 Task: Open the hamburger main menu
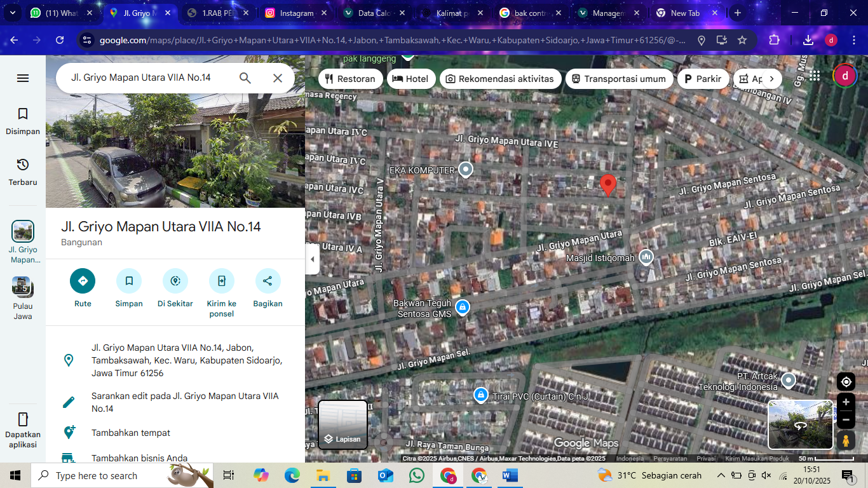coord(22,78)
